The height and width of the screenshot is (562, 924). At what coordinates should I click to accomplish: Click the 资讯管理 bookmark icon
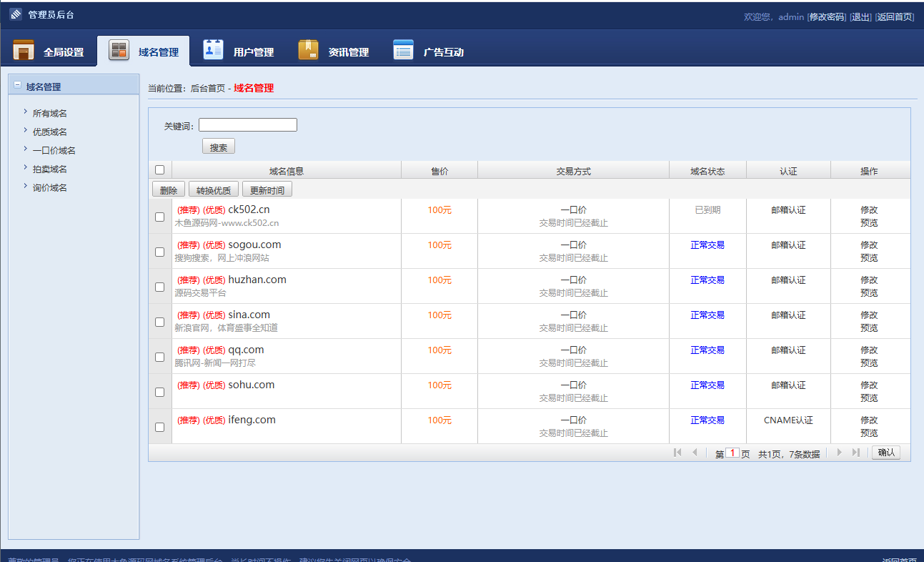(x=308, y=50)
